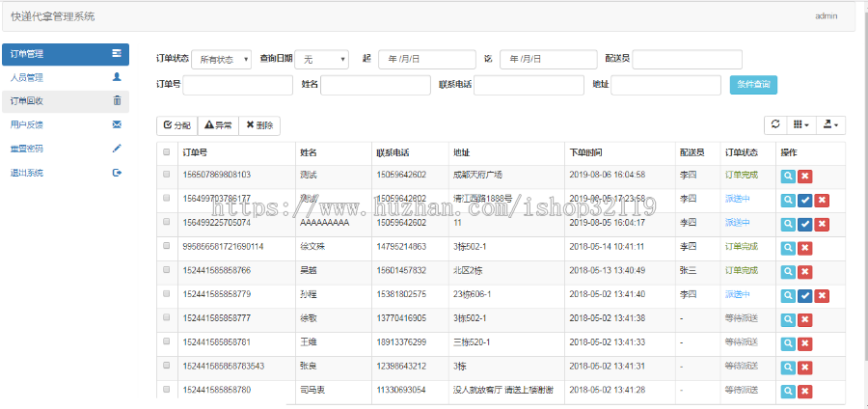
Task: Delete order 152441585858780
Action: coord(805,392)
